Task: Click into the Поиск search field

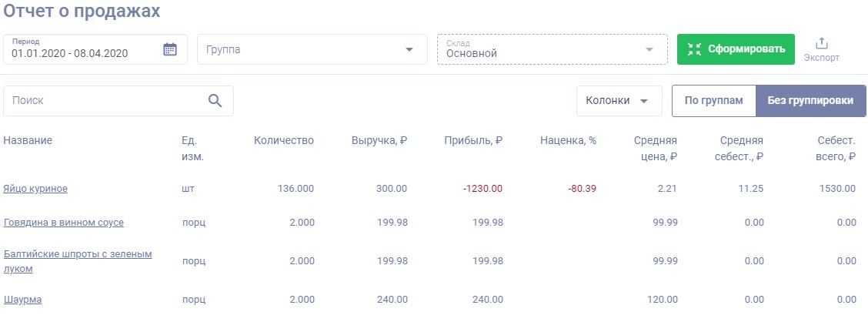Action: (104, 100)
